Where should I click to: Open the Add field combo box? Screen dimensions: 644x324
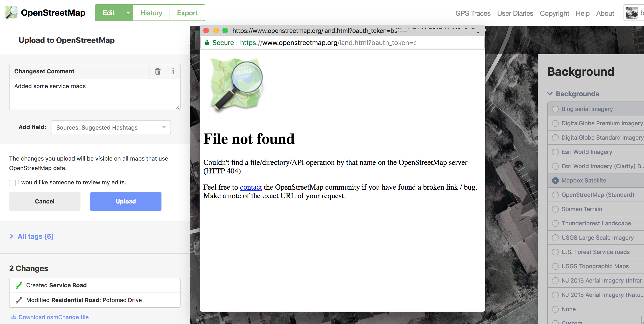[111, 127]
